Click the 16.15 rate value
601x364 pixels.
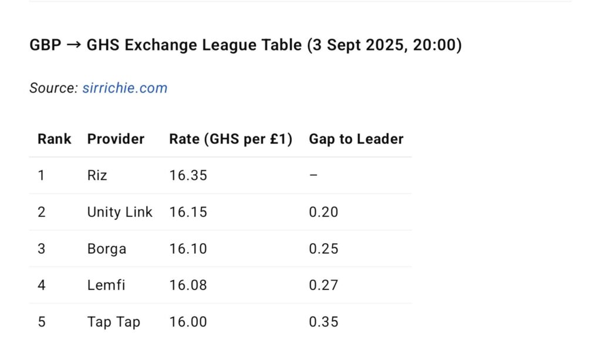click(x=188, y=212)
